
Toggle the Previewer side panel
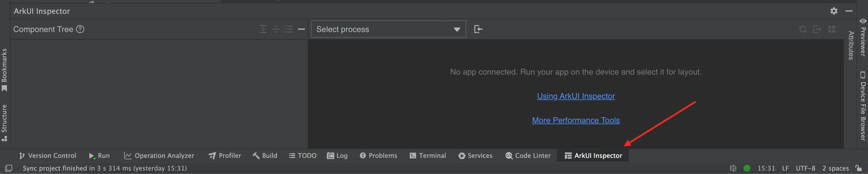[863, 37]
